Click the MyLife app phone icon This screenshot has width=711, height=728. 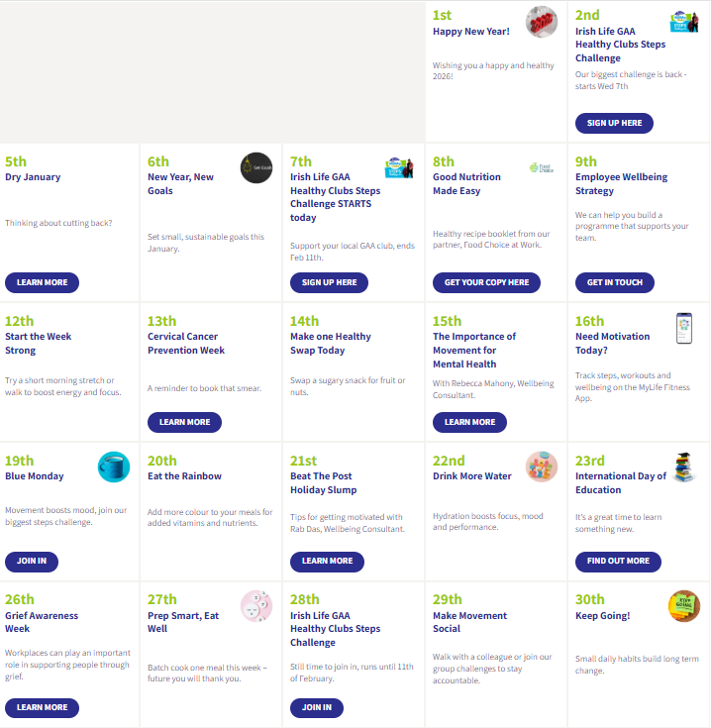(x=683, y=328)
